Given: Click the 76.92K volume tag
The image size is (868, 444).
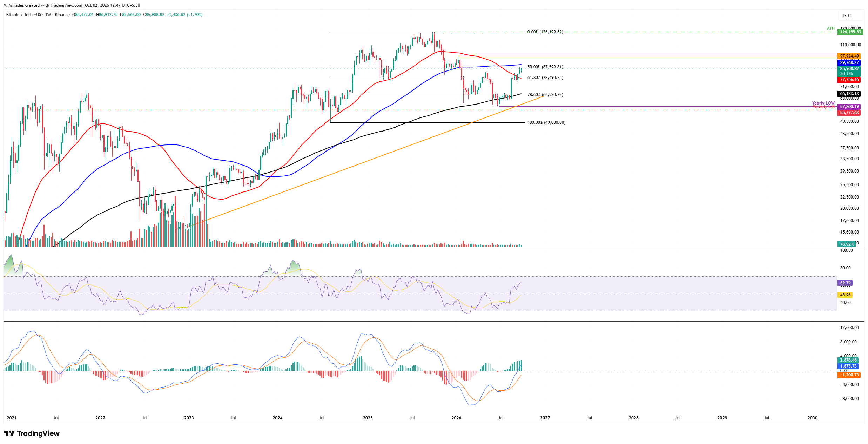Looking at the screenshot, I should tap(847, 244).
